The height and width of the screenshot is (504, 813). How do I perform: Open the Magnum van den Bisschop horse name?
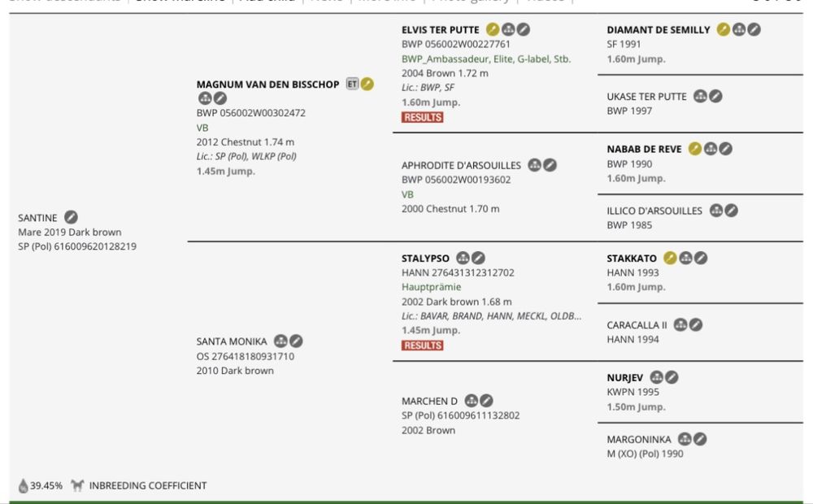click(x=267, y=85)
